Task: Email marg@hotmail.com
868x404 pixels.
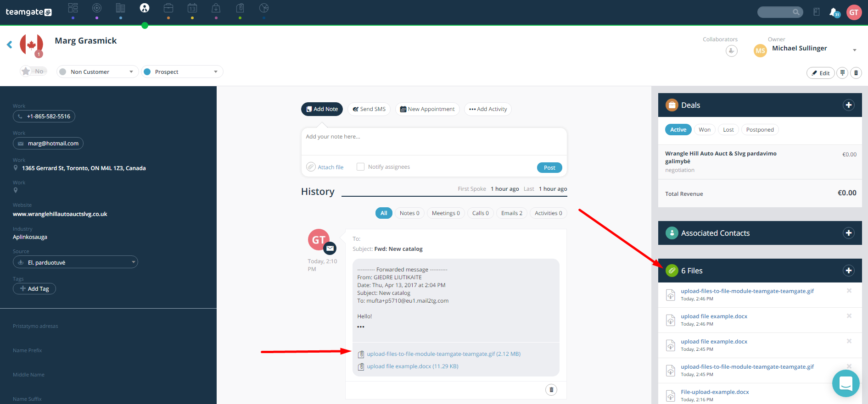Action: [x=48, y=144]
